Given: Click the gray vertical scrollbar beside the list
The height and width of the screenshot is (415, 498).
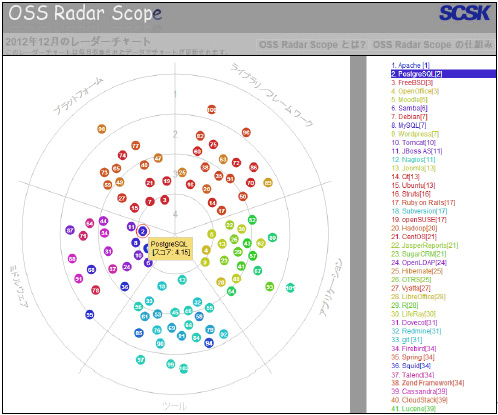Looking at the screenshot, I should (358, 235).
